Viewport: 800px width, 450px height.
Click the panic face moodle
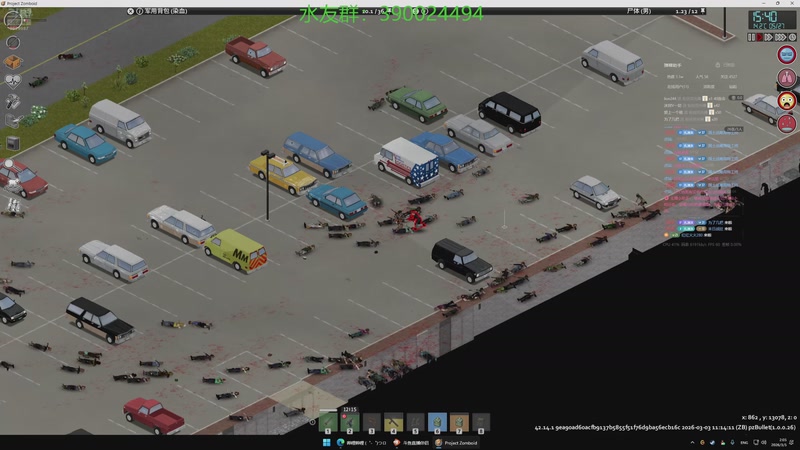[787, 101]
